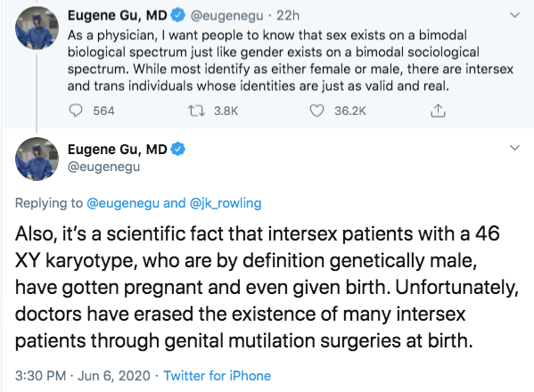Image resolution: width=534 pixels, height=392 pixels.
Task: Open the first tweet's chevron menu
Action: (x=514, y=15)
